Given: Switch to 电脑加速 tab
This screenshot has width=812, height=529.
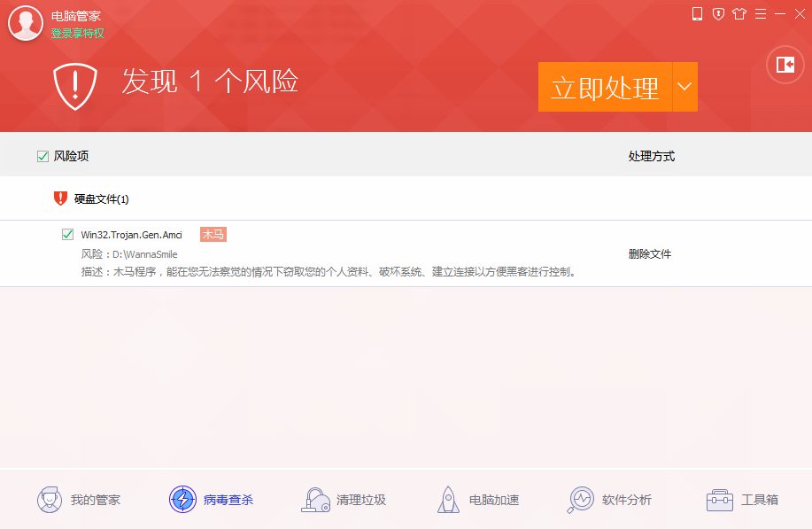Looking at the screenshot, I should [x=478, y=500].
